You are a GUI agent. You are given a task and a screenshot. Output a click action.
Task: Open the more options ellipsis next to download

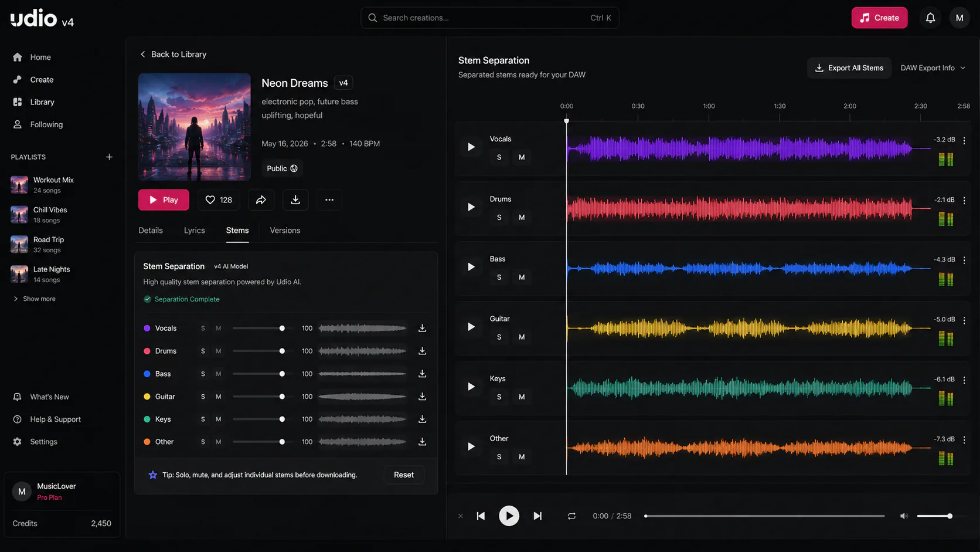(329, 200)
